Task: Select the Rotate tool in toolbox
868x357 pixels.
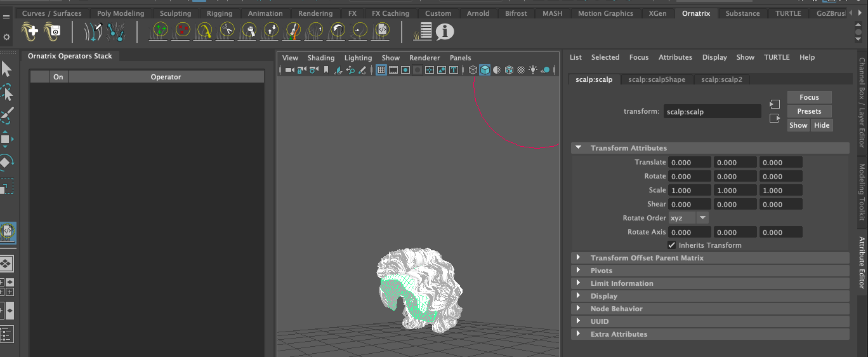Action: click(x=6, y=162)
